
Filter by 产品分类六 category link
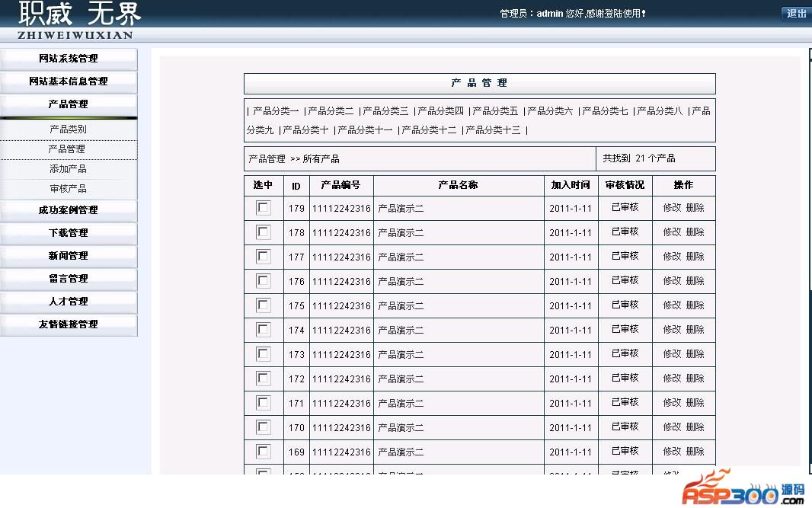tap(550, 111)
